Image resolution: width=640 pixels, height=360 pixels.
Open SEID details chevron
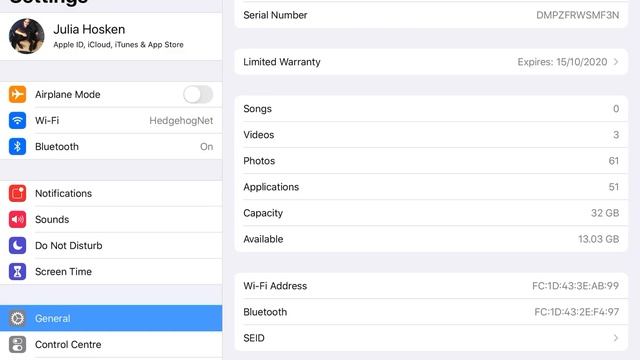616,338
